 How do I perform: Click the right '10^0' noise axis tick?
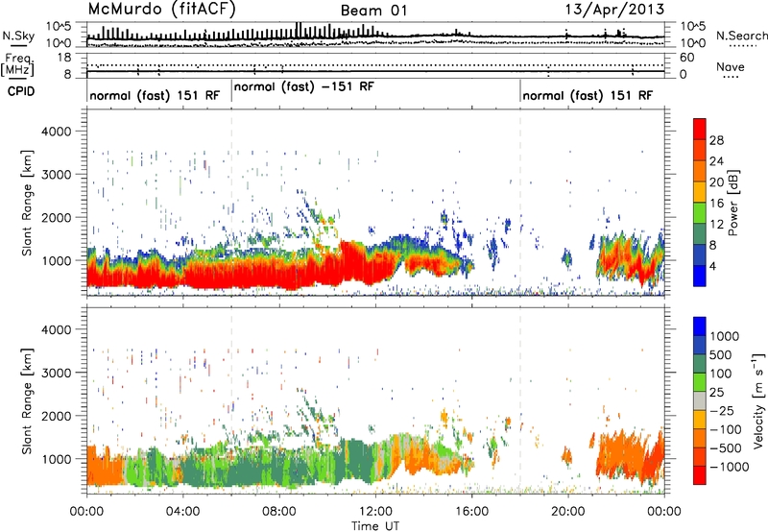coord(692,43)
